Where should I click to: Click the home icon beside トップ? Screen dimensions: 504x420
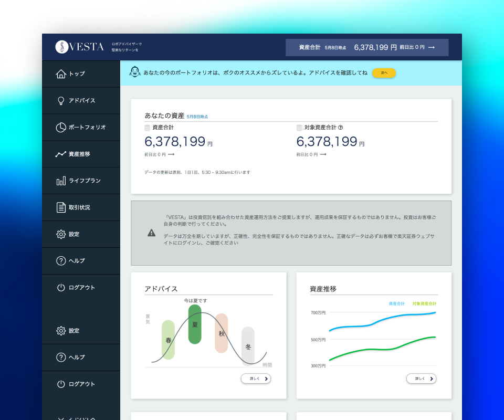point(61,74)
